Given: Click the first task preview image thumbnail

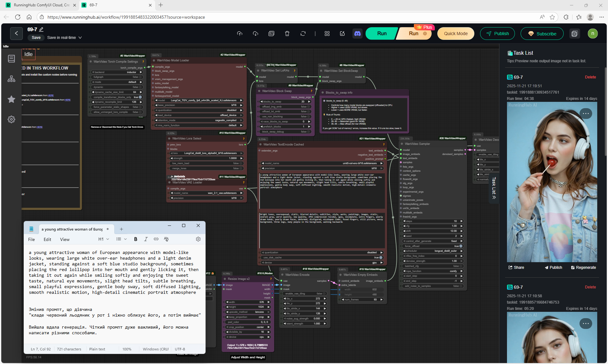Looking at the screenshot, I should click(x=552, y=182).
